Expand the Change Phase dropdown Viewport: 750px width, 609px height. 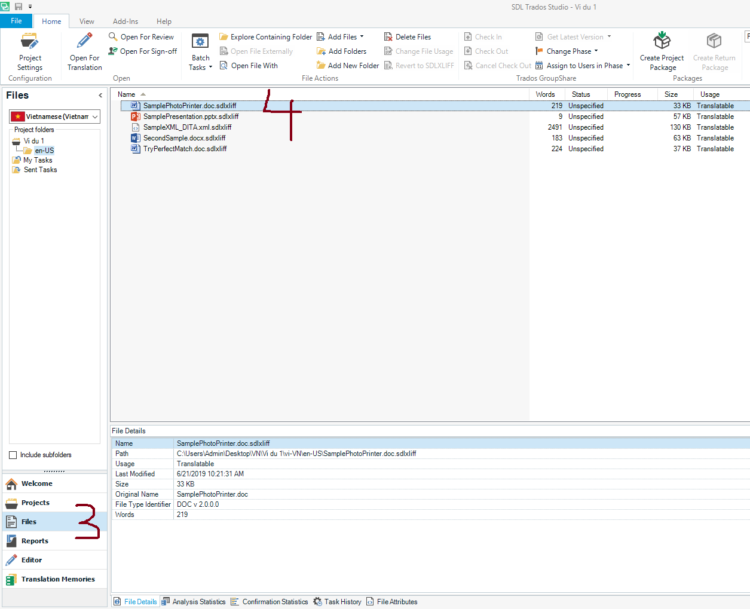click(596, 51)
